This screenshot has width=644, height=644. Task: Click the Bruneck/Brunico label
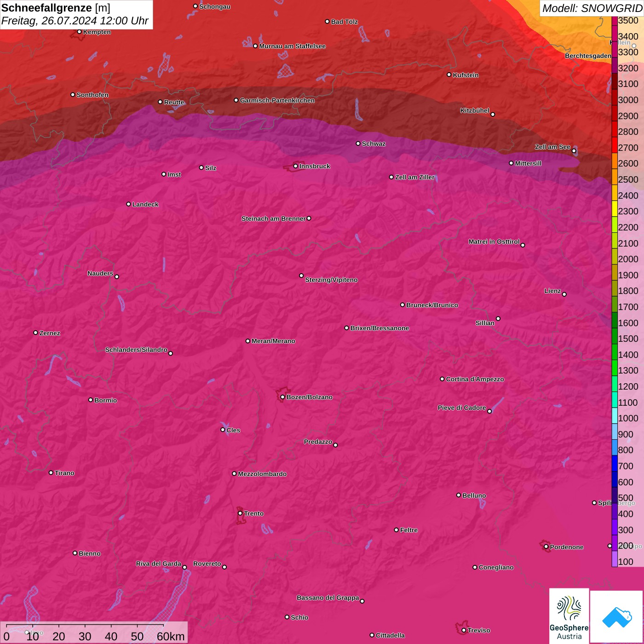[432, 305]
